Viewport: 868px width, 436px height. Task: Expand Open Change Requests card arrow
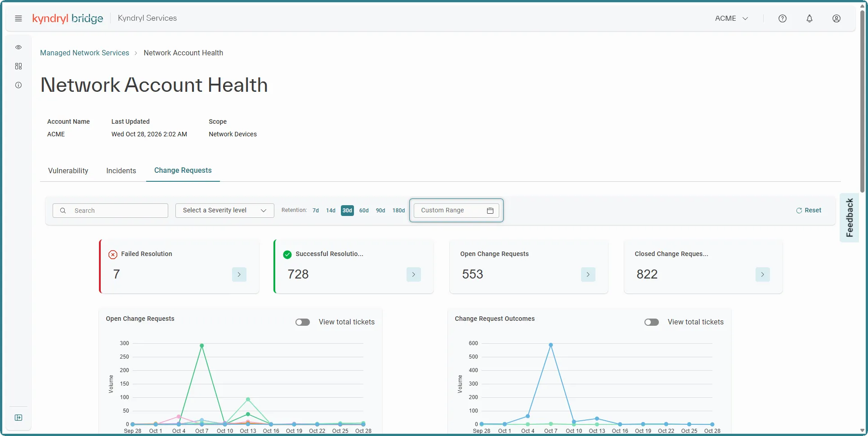[588, 274]
